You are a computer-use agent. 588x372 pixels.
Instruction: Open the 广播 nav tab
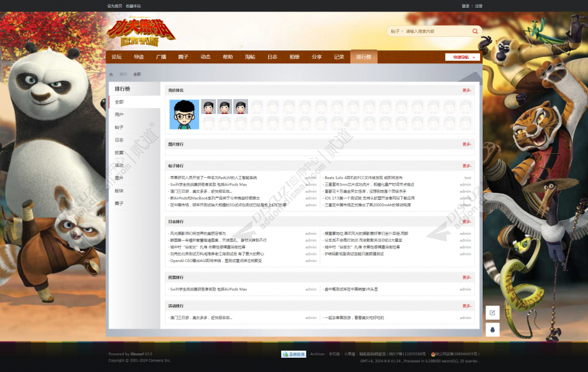coord(161,57)
